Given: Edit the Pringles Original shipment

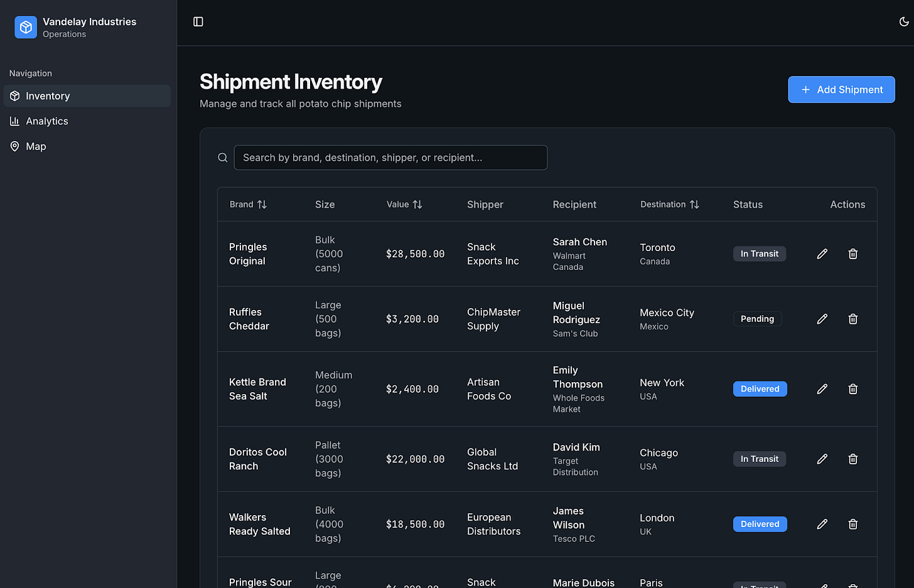Looking at the screenshot, I should pyautogui.click(x=822, y=254).
